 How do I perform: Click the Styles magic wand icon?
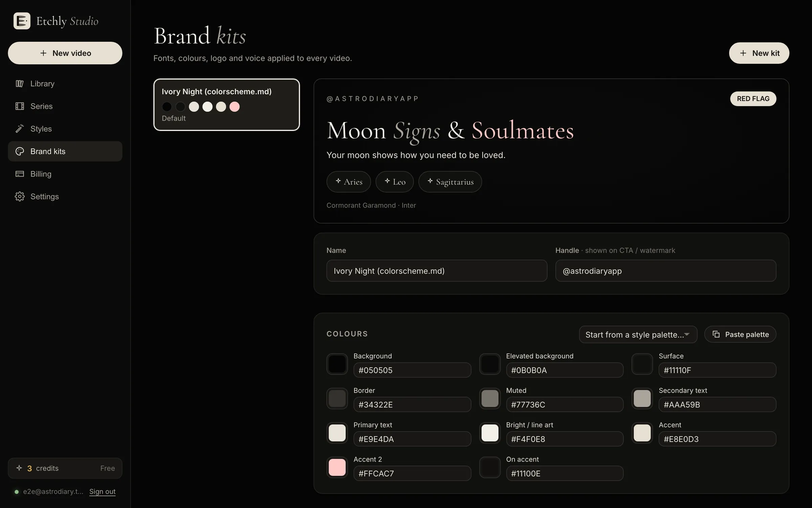[20, 129]
